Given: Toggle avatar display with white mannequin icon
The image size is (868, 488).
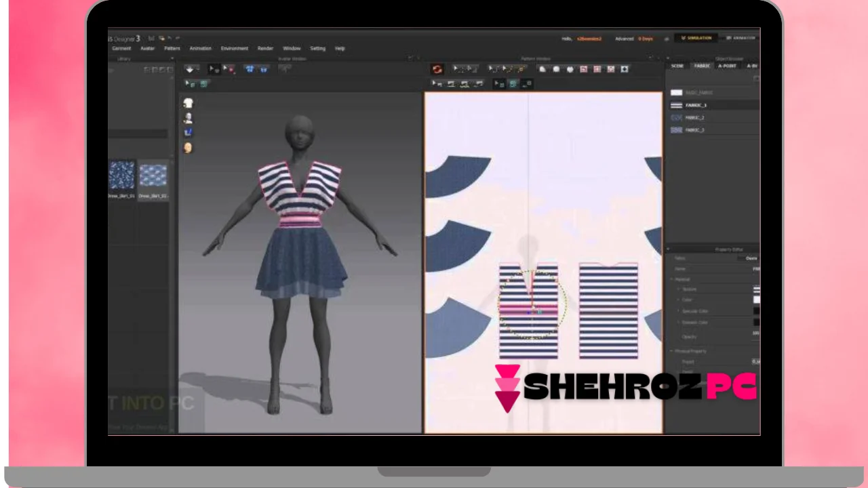Looking at the screenshot, I should (x=188, y=118).
